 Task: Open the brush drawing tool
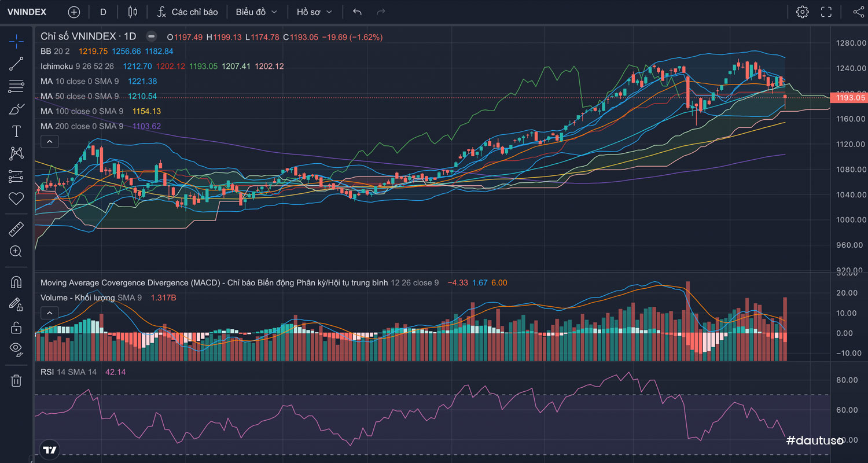pos(16,109)
